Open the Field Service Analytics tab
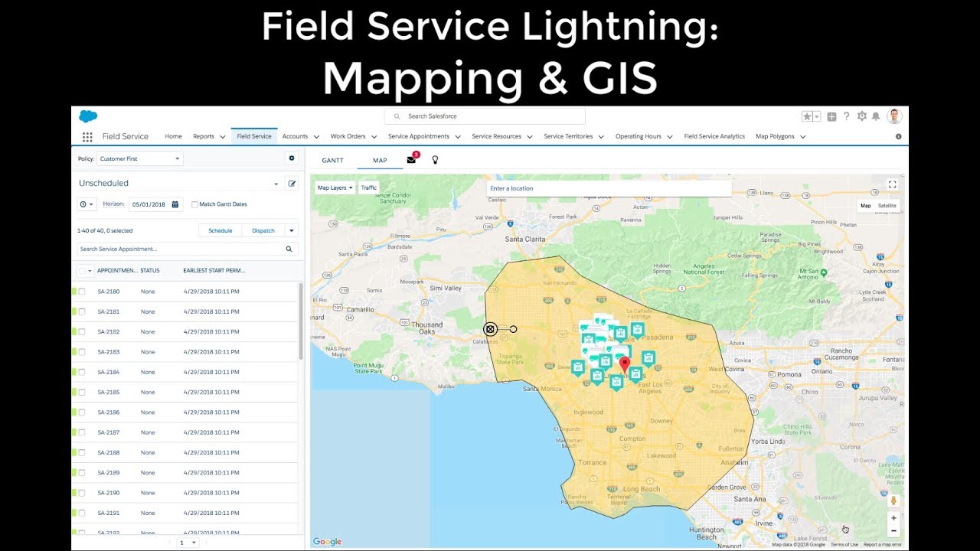This screenshot has height=551, width=980. click(714, 136)
